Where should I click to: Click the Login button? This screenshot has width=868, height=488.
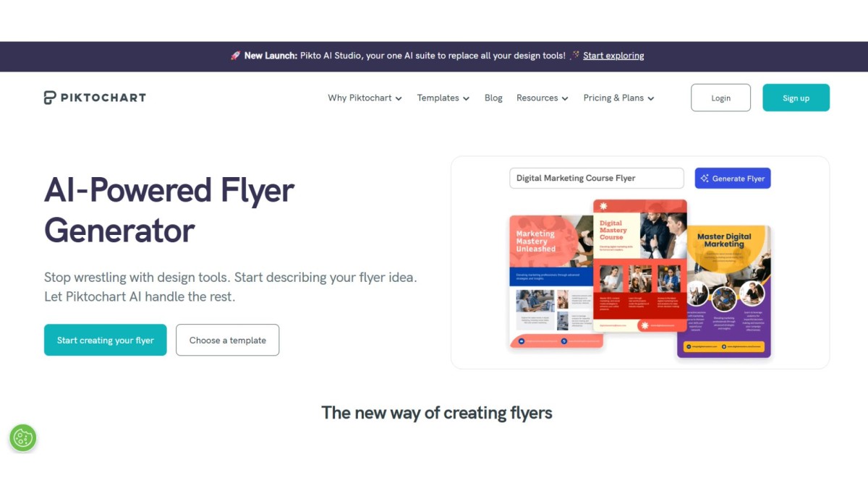(720, 98)
